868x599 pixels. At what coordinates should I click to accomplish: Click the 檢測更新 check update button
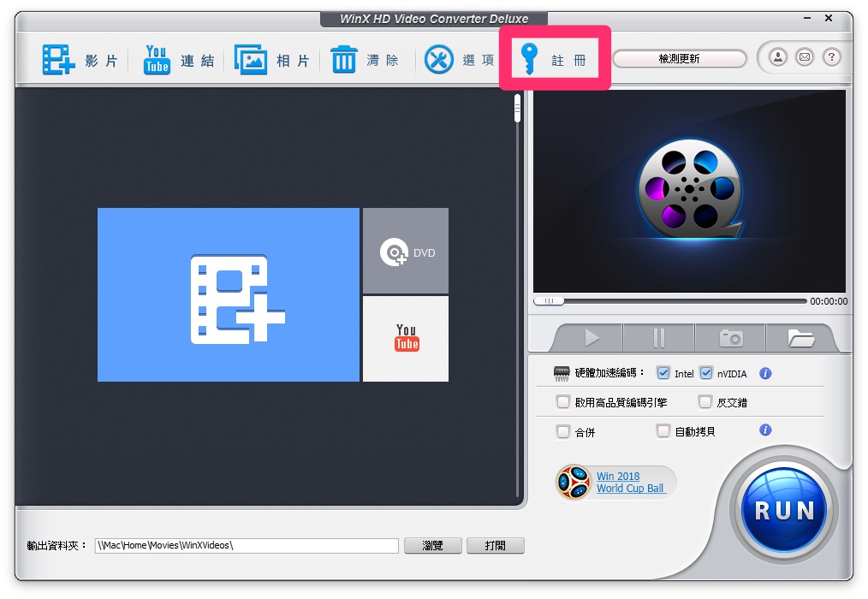point(679,59)
